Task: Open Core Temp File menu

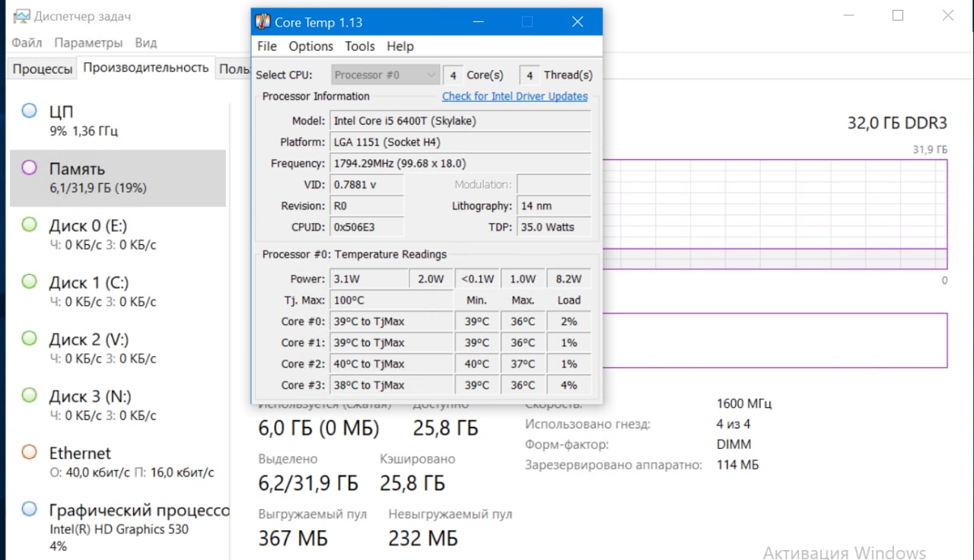Action: coord(267,46)
